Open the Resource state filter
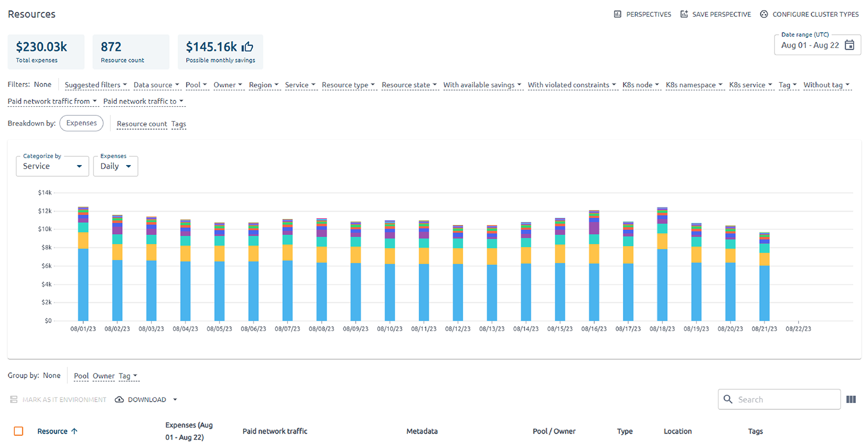The height and width of the screenshot is (446, 868). (409, 85)
